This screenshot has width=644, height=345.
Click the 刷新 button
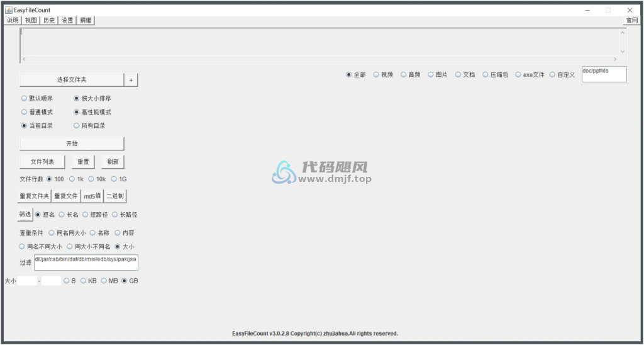coord(113,162)
